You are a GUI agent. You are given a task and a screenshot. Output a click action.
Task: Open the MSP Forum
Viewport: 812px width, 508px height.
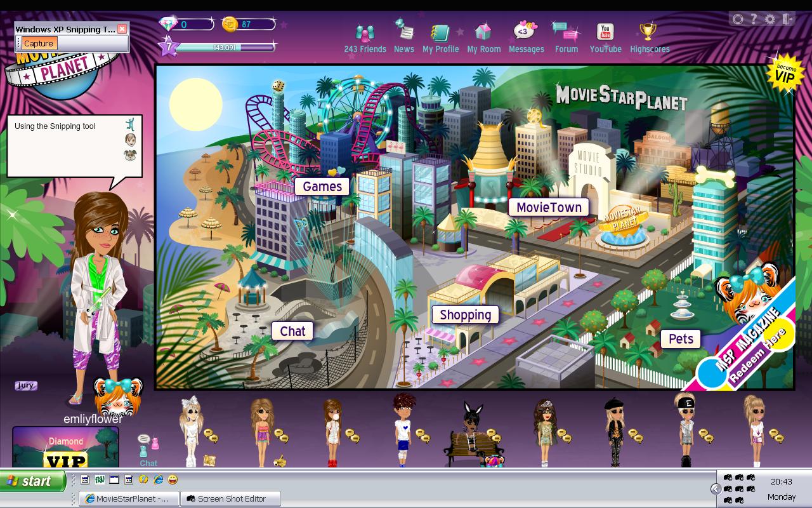[x=566, y=37]
